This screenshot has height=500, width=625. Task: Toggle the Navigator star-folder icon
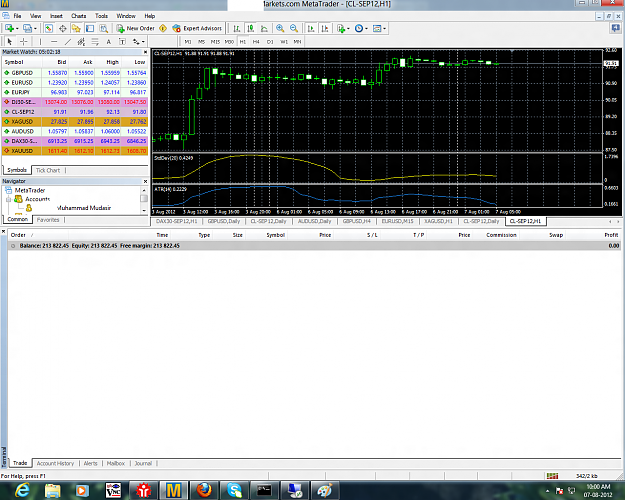point(76,28)
